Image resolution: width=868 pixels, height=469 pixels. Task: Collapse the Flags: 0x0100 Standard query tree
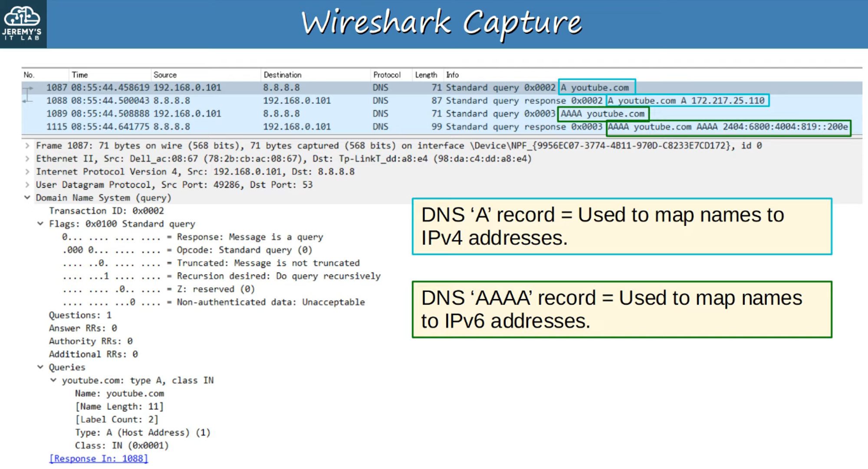[x=40, y=224]
